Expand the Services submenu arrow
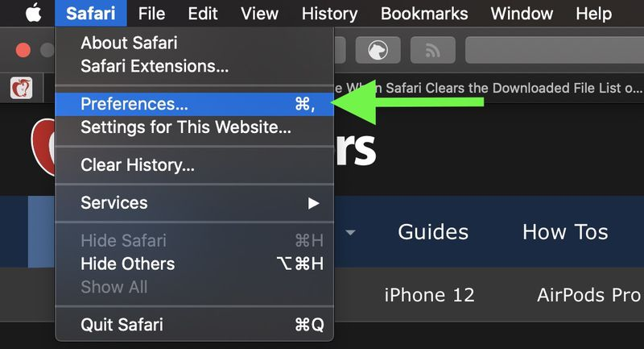This screenshot has width=644, height=349. click(314, 203)
